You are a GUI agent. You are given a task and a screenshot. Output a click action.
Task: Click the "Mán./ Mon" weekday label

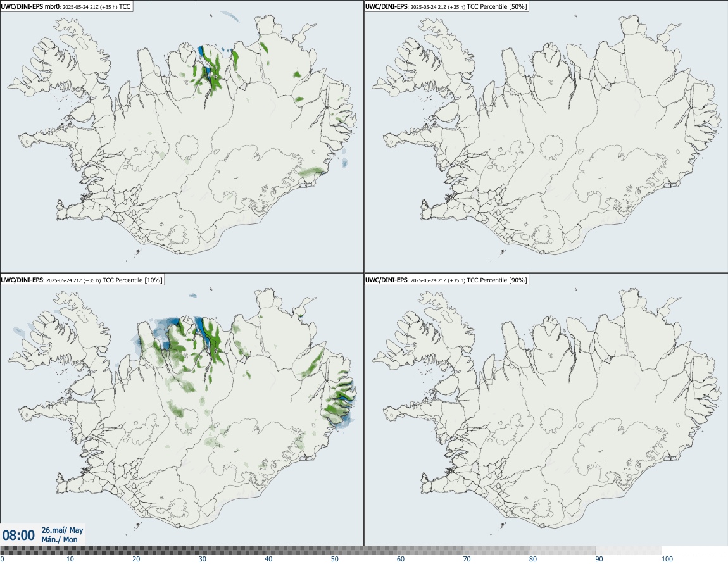click(x=60, y=540)
